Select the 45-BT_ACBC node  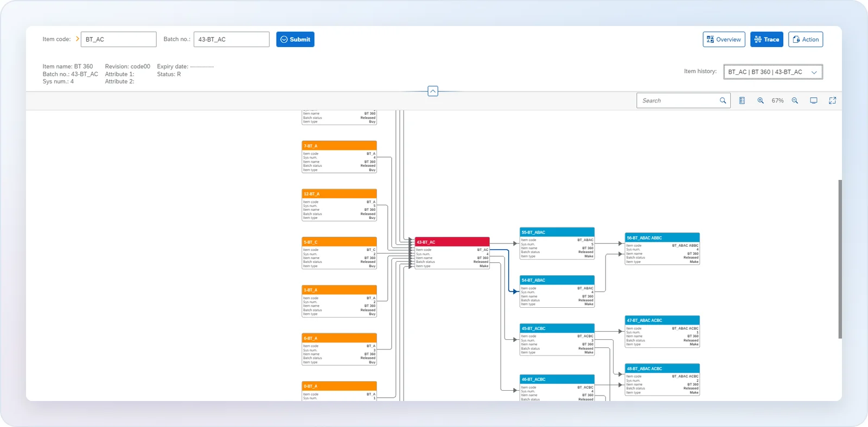pos(557,340)
